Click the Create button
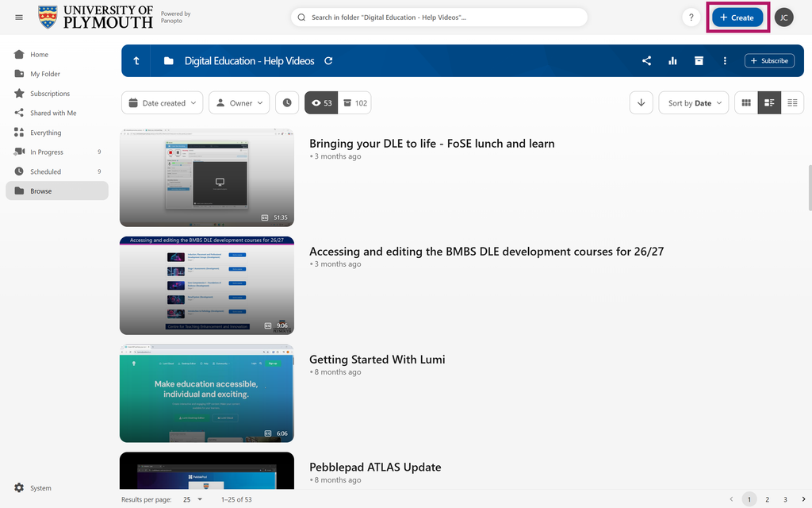The image size is (812, 508). 737,17
